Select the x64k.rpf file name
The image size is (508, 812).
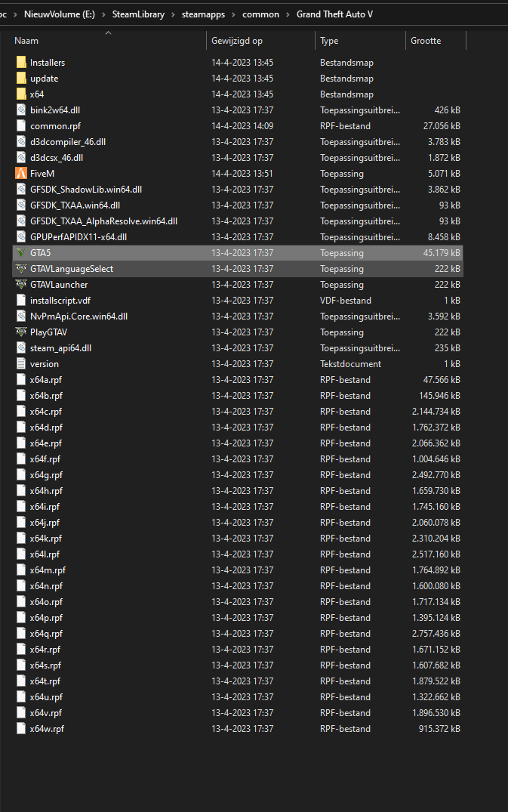(45, 539)
